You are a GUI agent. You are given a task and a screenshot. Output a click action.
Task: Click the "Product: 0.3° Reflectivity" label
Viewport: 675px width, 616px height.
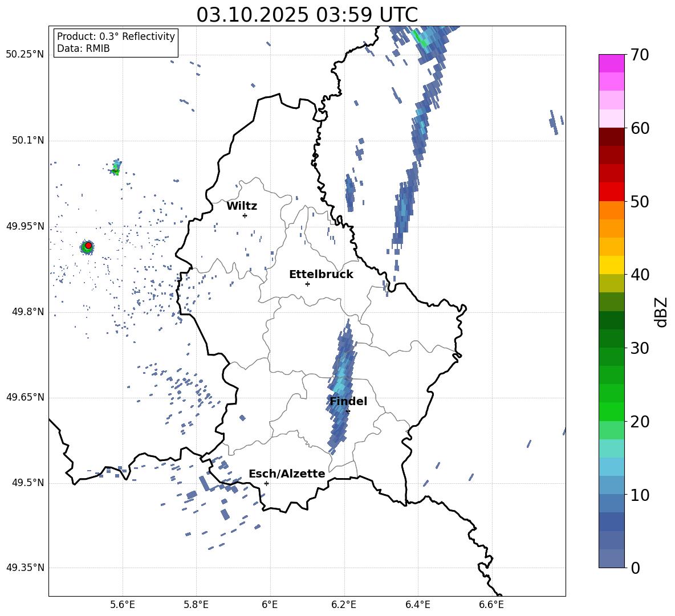tap(116, 36)
